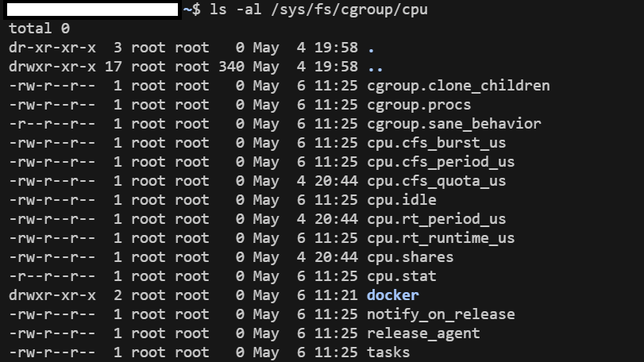Click cpu.cfs_burst_us in the listing
The height and width of the screenshot is (362, 644).
(436, 143)
